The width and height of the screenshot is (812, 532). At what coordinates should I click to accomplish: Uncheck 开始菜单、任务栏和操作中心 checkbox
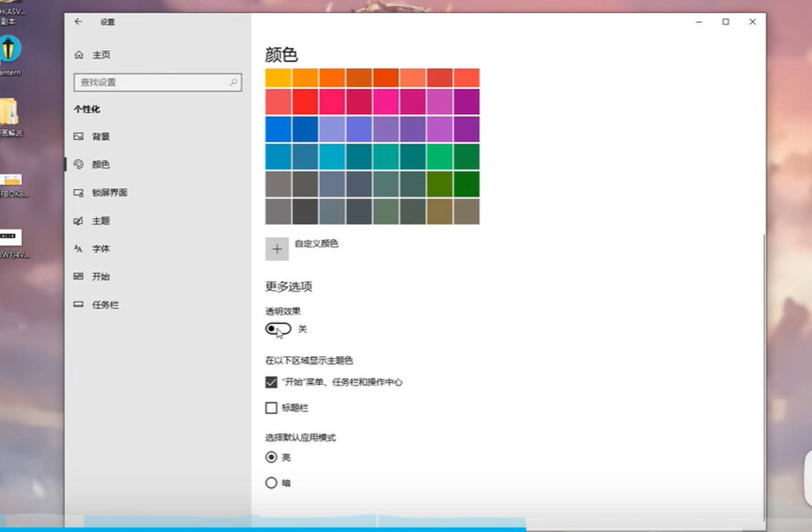(x=271, y=382)
